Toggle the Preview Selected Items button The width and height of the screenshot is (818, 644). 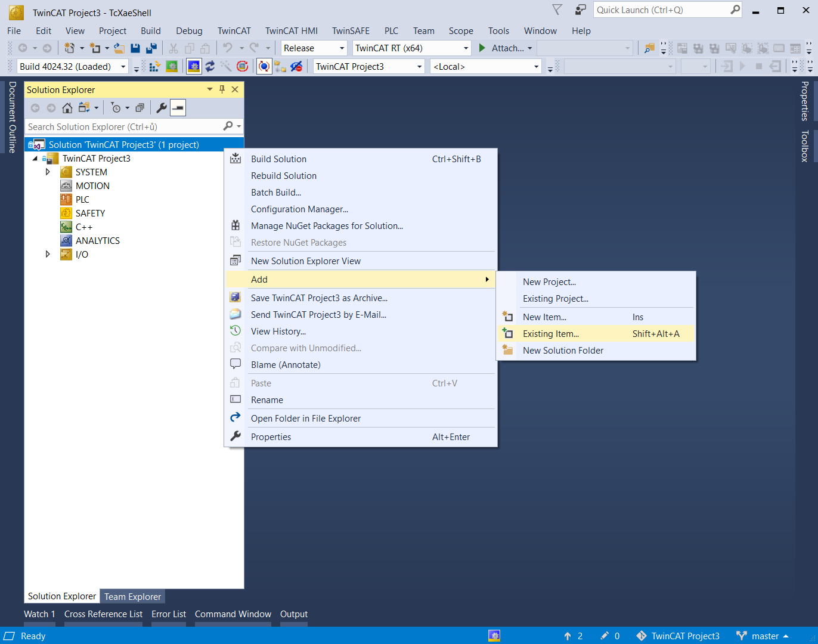point(178,108)
